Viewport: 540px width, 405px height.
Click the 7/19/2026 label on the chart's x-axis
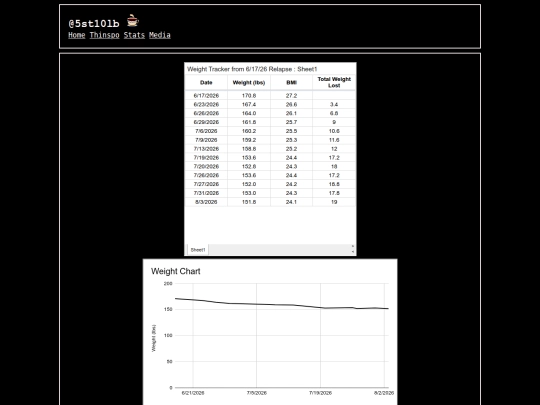pos(320,393)
